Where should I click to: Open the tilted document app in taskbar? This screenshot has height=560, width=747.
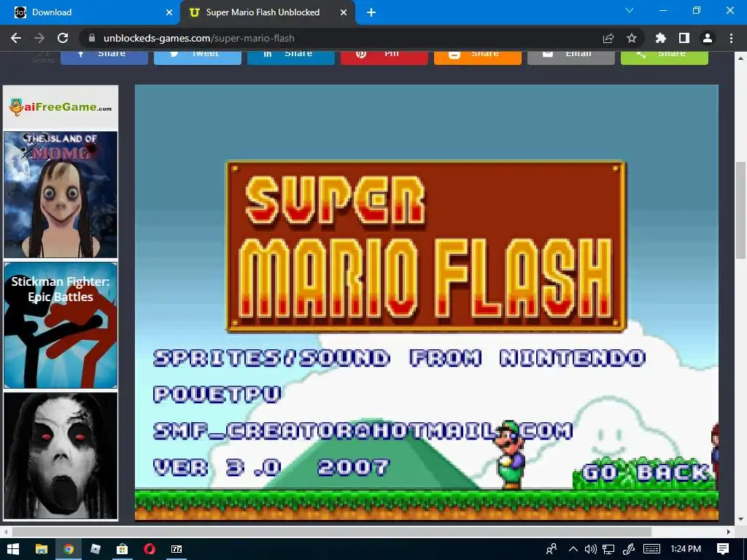(x=96, y=549)
